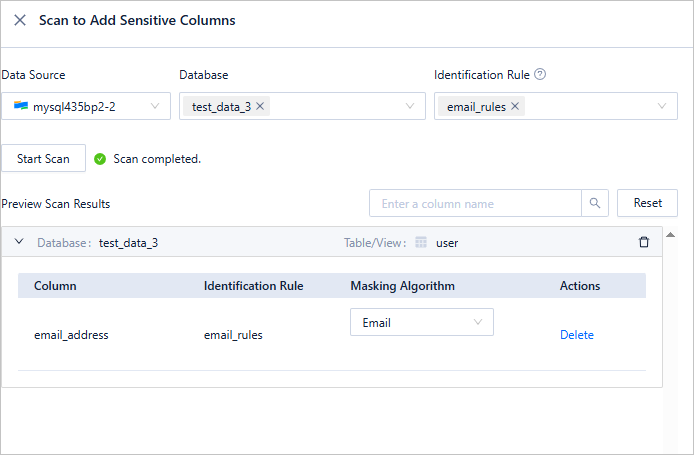Delete the email_address column entry
The image size is (694, 455).
click(576, 335)
